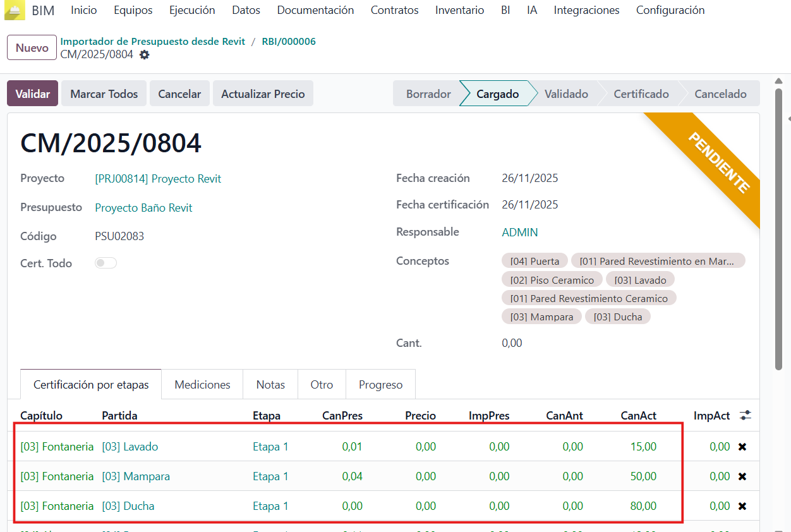Delete the Lavado row with X icon
The height and width of the screenshot is (532, 791).
coord(742,447)
